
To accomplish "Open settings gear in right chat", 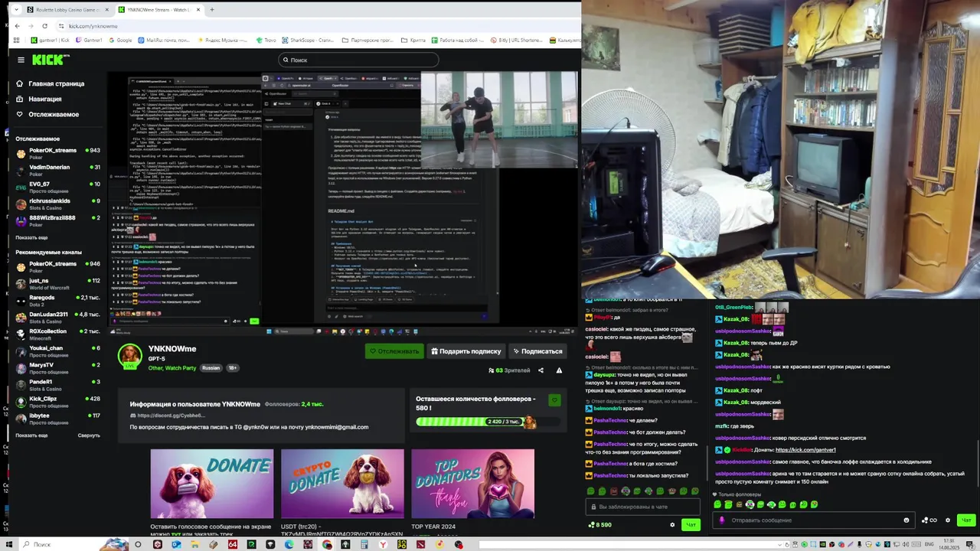I will tap(948, 520).
